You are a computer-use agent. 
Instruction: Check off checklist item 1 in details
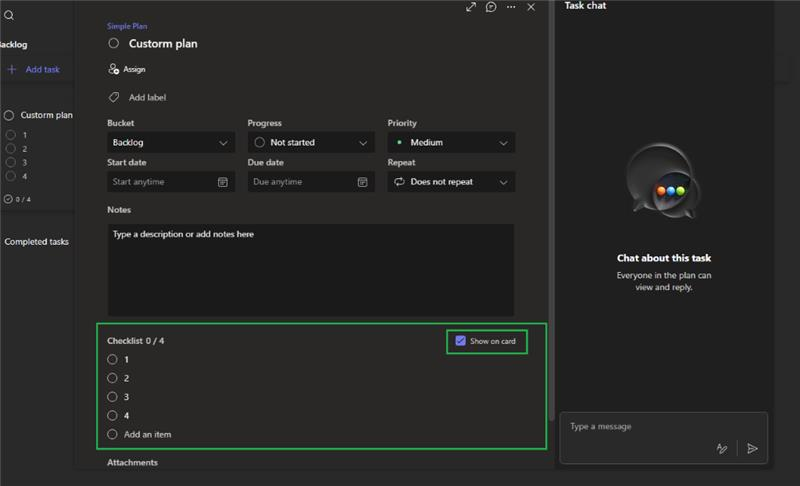click(112, 360)
